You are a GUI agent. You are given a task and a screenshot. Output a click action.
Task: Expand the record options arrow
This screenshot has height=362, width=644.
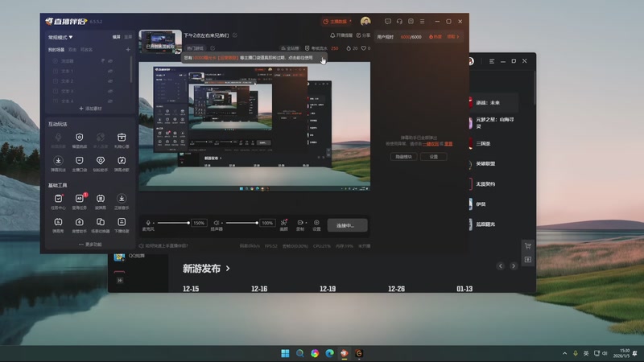[306, 223]
